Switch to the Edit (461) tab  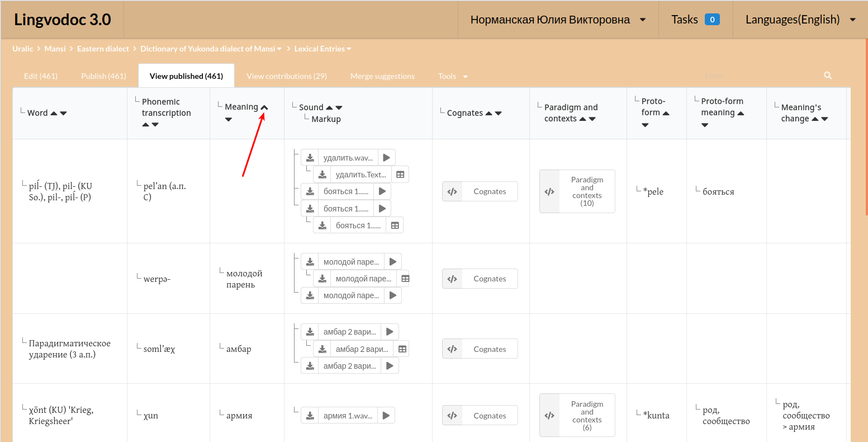click(40, 76)
